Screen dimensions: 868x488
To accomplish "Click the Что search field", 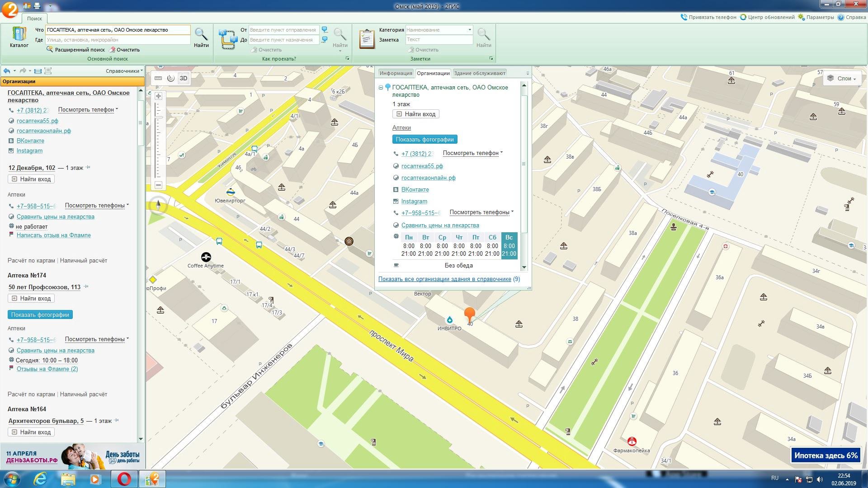I will coord(118,30).
